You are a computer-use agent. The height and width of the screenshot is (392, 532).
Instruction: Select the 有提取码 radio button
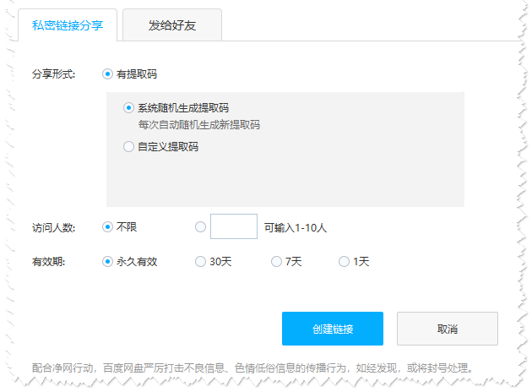tap(107, 74)
